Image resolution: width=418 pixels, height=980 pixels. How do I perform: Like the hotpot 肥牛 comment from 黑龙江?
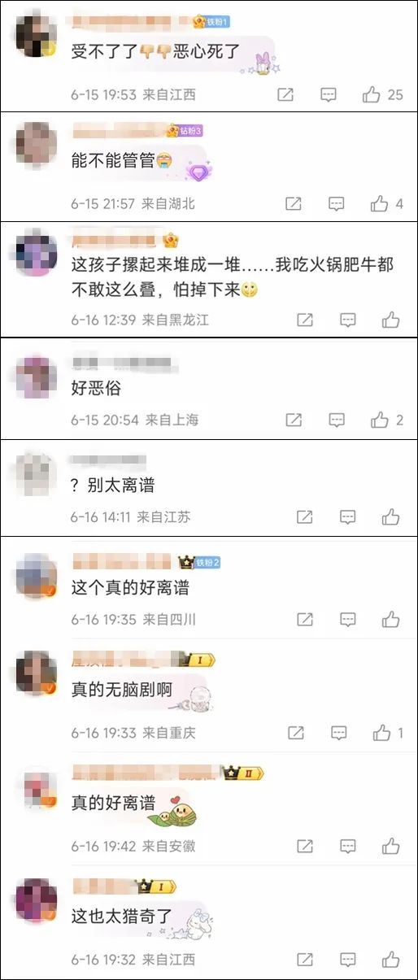[390, 320]
